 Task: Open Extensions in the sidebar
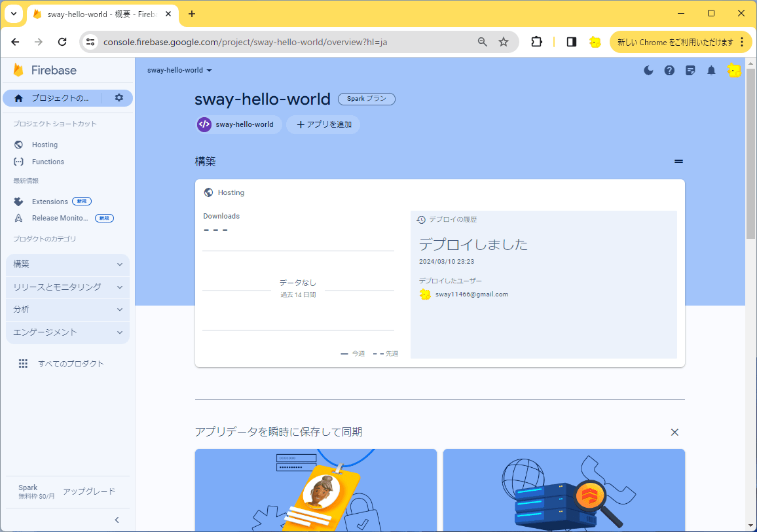50,202
